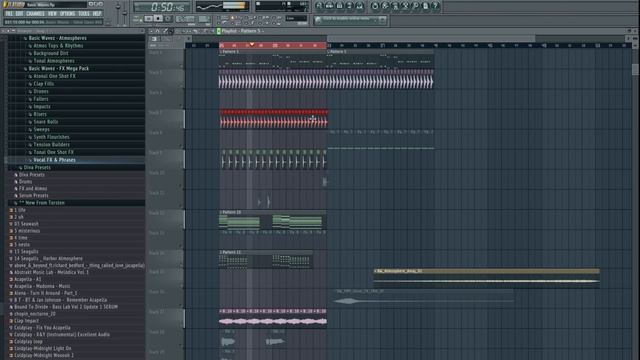Open the Drones folder
Screen dimensions: 640x360
[x=41, y=91]
